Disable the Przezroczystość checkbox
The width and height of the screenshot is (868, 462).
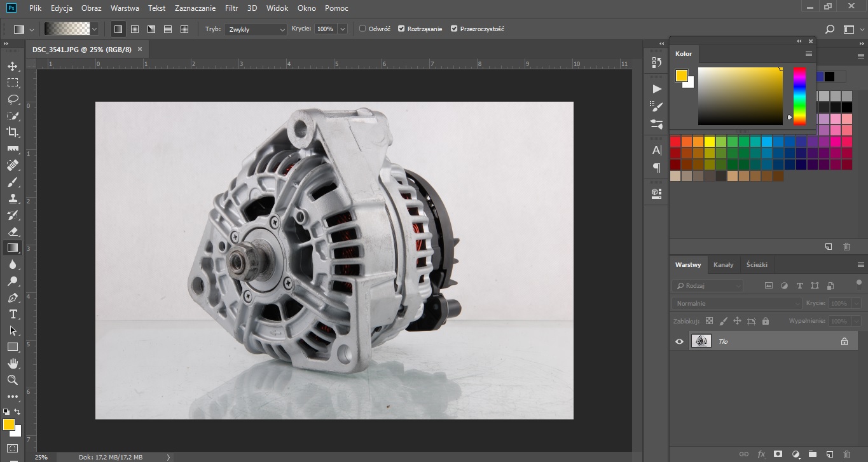[453, 29]
